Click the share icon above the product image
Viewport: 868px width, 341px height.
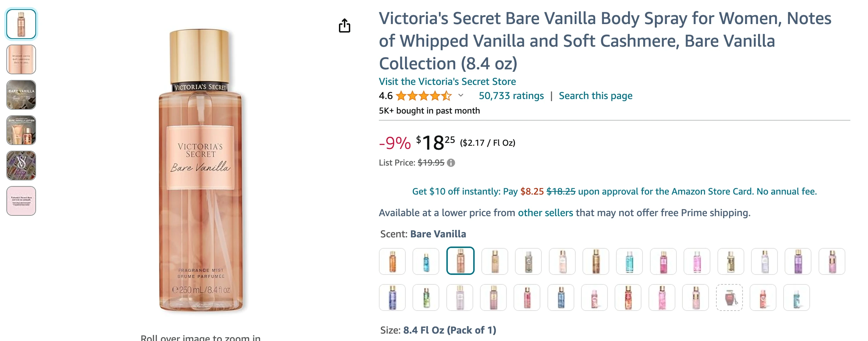[x=344, y=25]
